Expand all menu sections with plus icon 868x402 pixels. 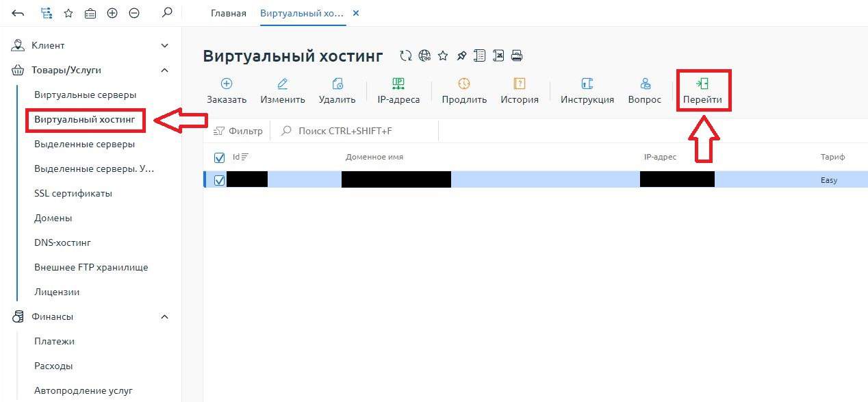point(112,13)
